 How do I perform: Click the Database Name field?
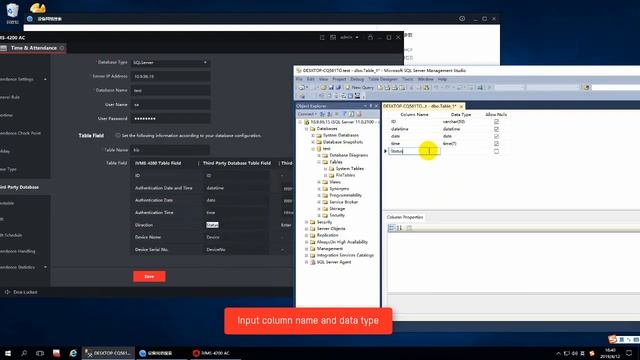pos(171,90)
